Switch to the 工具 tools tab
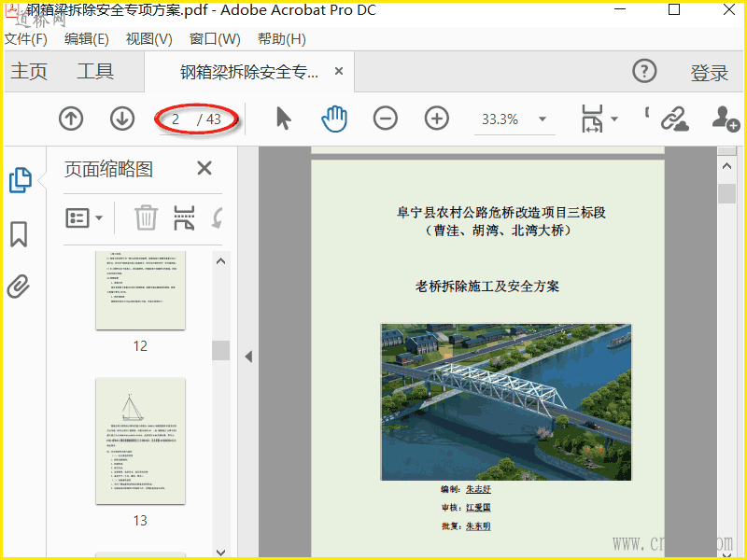747x560 pixels. click(x=95, y=72)
